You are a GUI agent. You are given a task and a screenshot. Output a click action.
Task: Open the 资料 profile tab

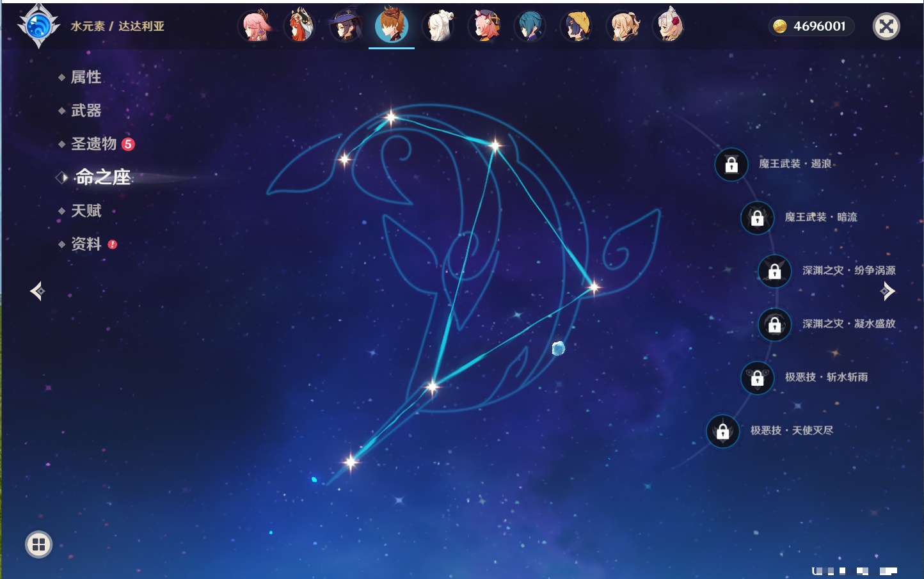86,244
